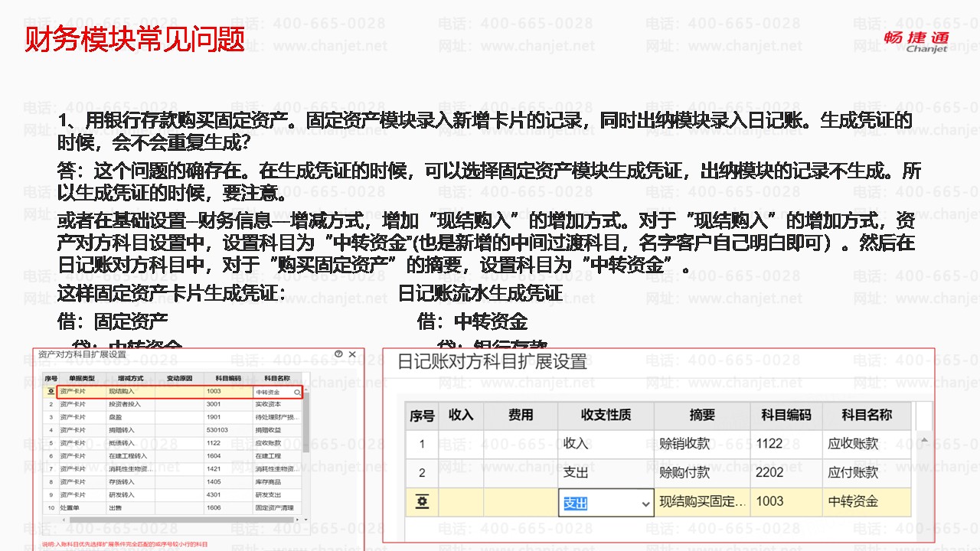980x551 pixels.
Task: Close the 资产对方科目扩展设置 dialog
Action: pos(352,354)
